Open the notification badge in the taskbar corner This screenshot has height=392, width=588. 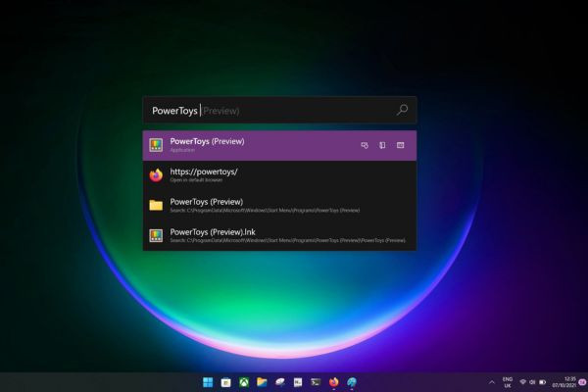tap(582, 382)
